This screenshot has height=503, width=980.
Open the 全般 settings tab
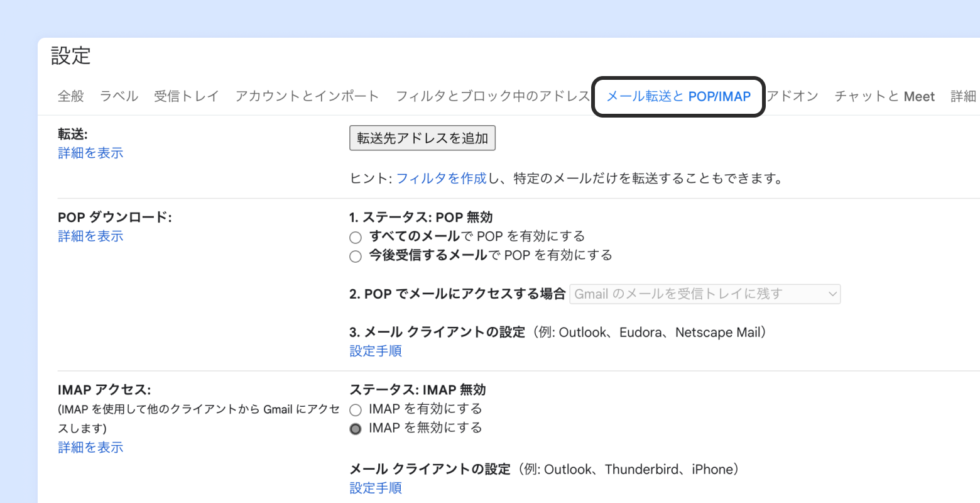tap(70, 96)
